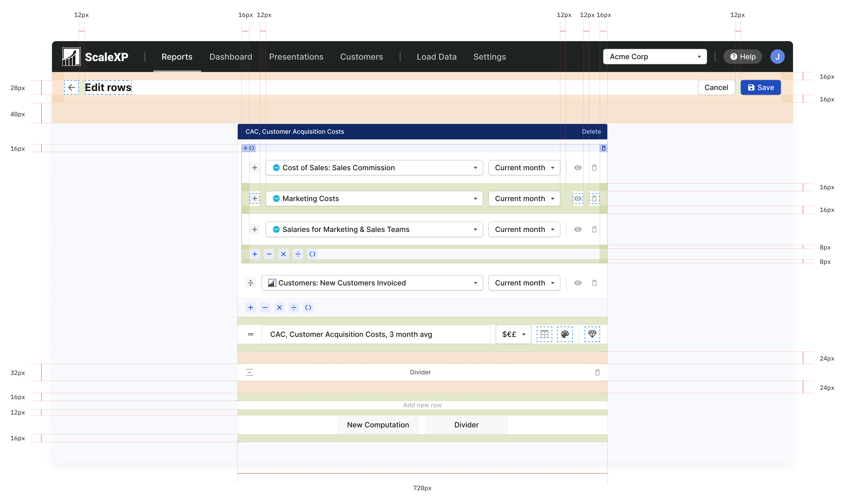Click the New Computation button

pos(378,425)
